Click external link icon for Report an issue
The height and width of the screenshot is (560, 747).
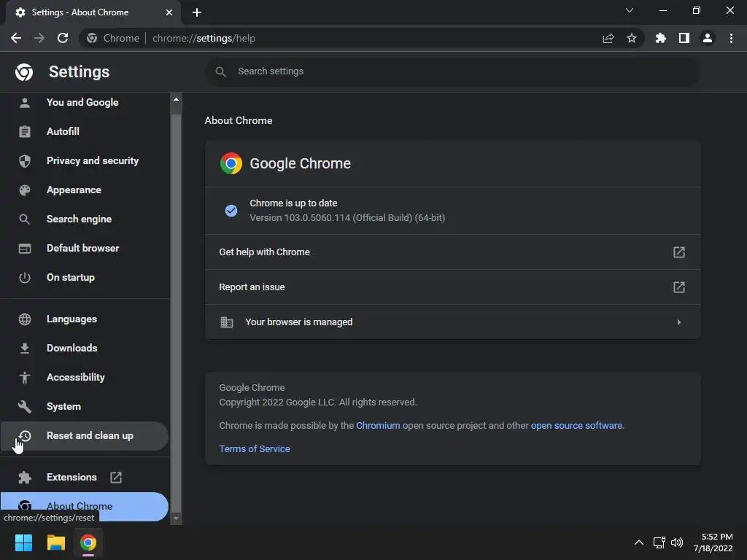679,287
